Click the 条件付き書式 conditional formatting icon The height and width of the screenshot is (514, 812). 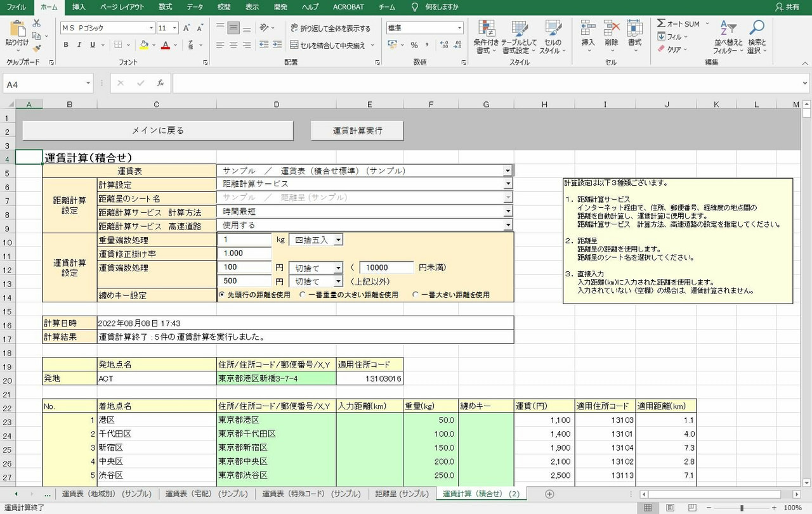[487, 35]
